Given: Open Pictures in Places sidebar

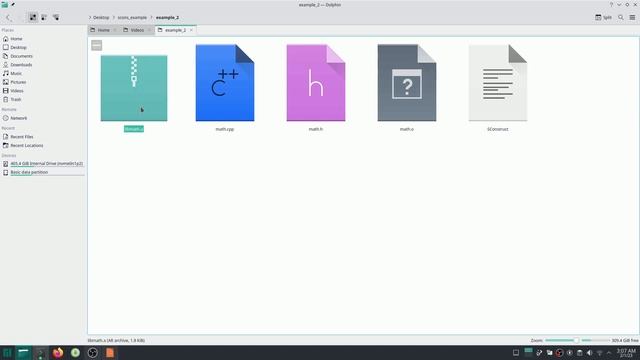Looking at the screenshot, I should [43, 82].
